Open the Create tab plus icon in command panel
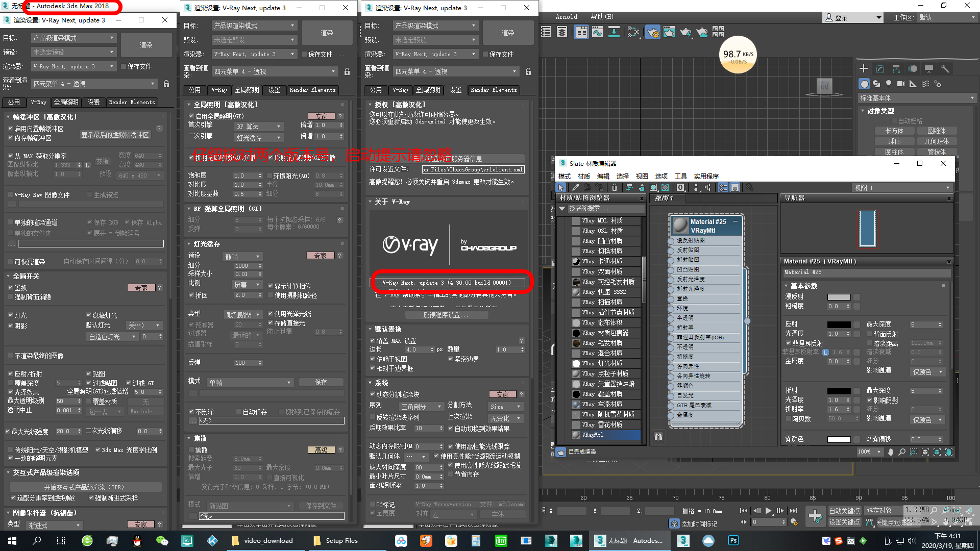 864,68
